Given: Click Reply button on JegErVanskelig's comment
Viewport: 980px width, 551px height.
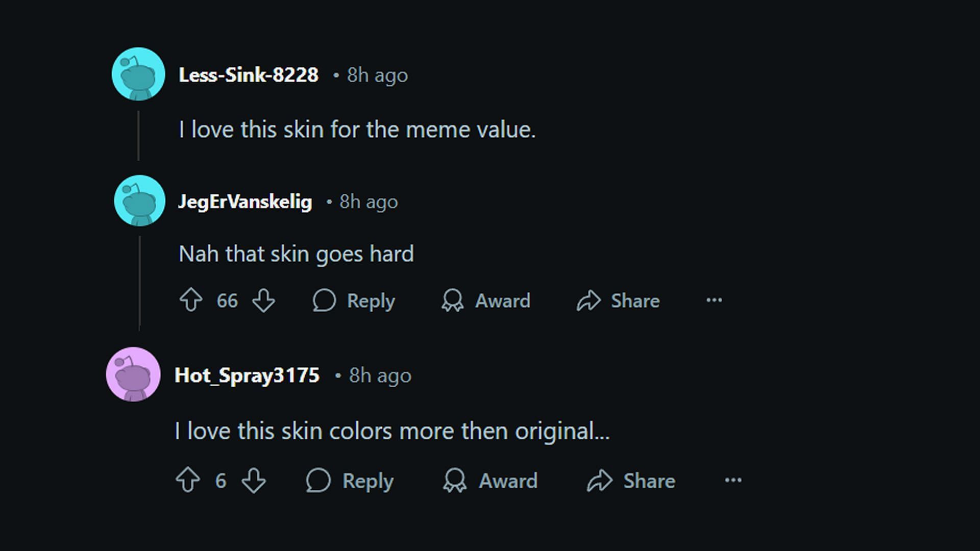Looking at the screenshot, I should [x=353, y=300].
